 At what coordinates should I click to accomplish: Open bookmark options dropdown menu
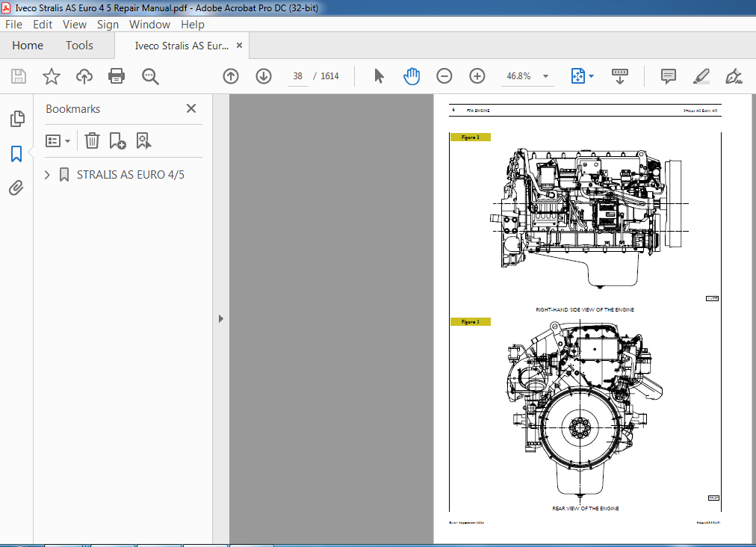pyautogui.click(x=58, y=140)
